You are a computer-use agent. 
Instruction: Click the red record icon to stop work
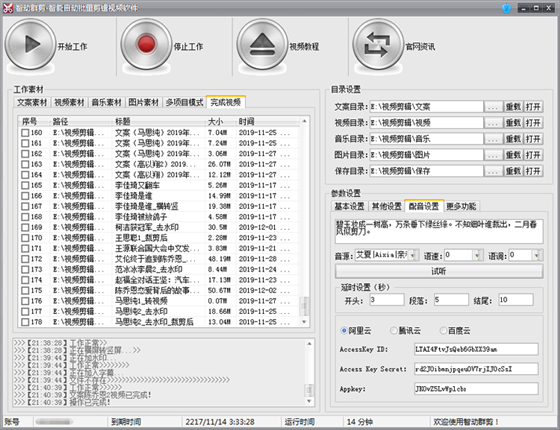[x=146, y=44]
